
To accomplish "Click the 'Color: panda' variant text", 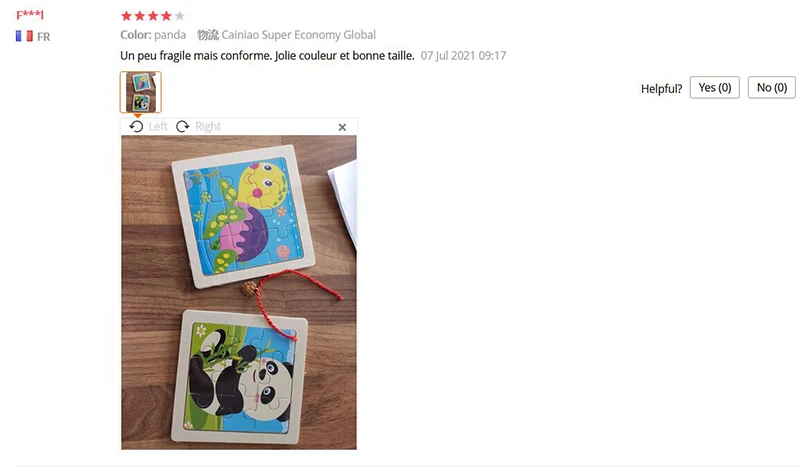I will point(153,35).
